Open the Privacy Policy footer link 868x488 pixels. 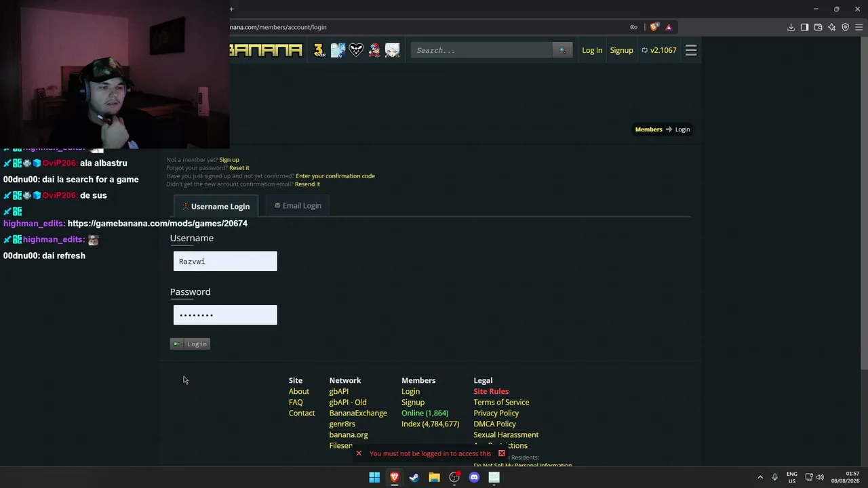pos(496,413)
